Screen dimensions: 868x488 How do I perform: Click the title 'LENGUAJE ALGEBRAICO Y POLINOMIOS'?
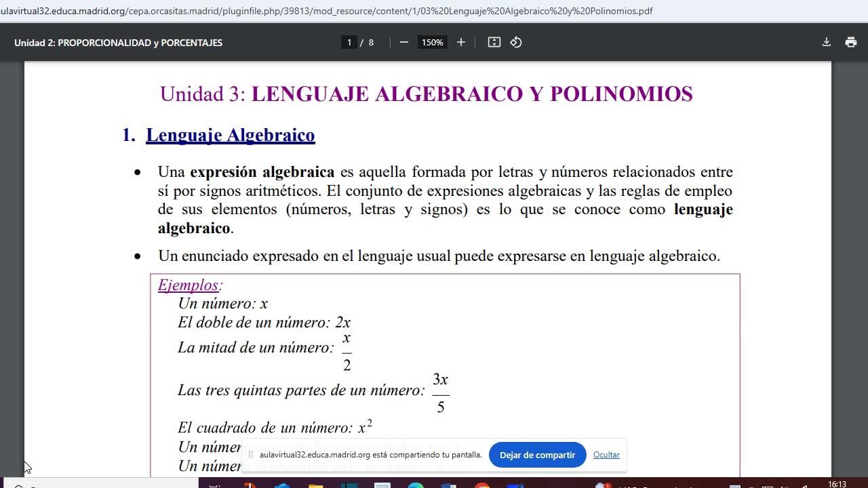click(x=472, y=94)
